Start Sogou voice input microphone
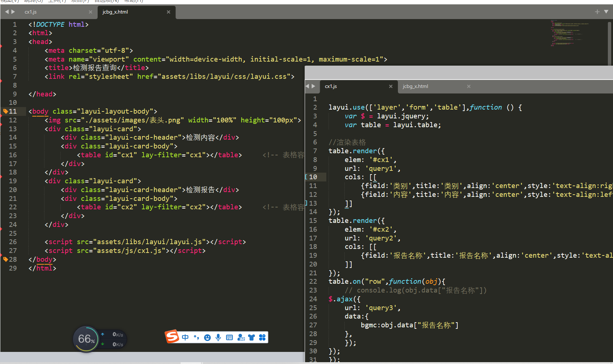 pos(218,337)
